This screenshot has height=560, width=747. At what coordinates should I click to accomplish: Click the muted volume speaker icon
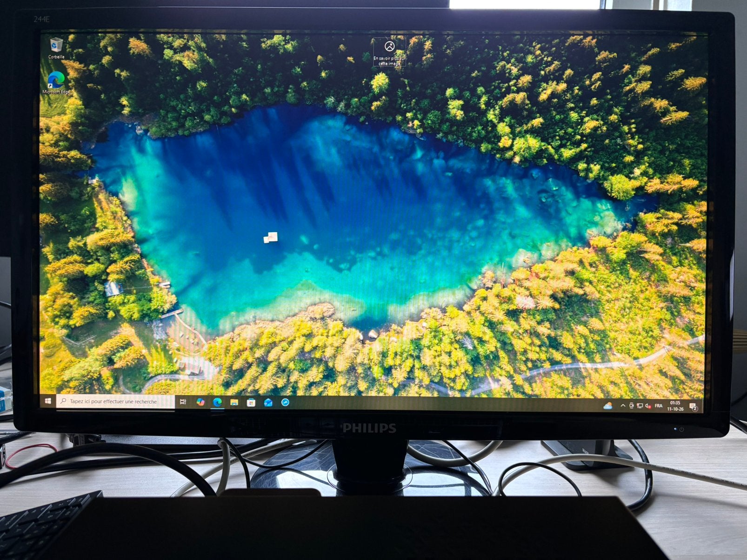pyautogui.click(x=648, y=407)
